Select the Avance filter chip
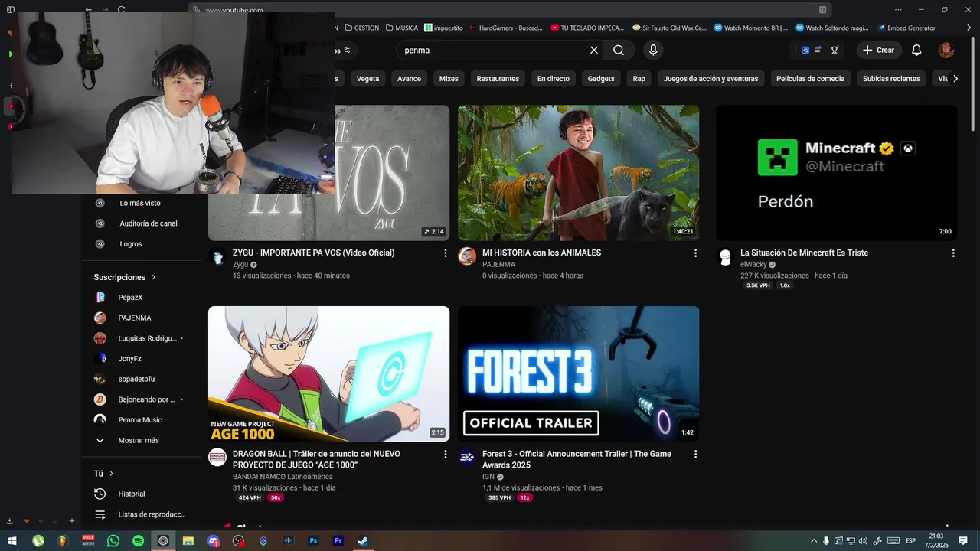The width and height of the screenshot is (980, 551). [409, 78]
